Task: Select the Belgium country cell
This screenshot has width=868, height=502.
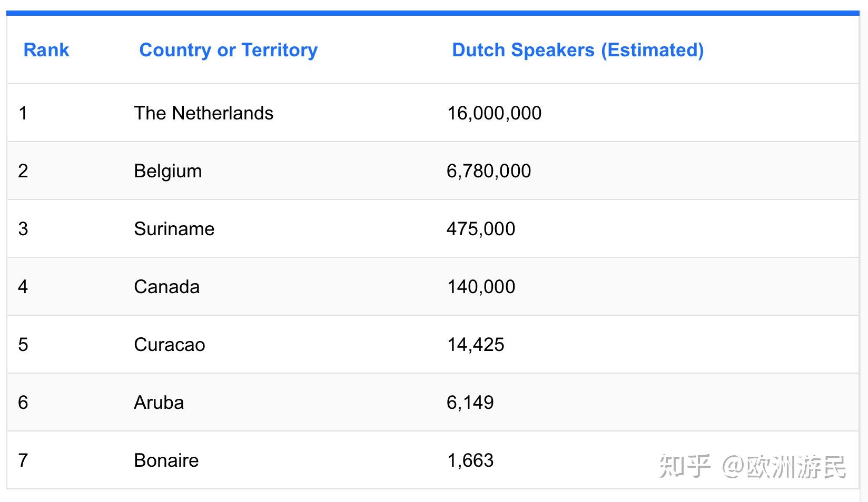Action: [167, 171]
